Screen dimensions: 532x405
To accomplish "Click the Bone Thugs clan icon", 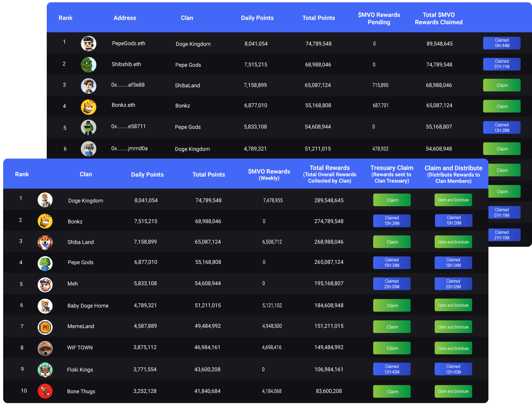I will [x=45, y=391].
